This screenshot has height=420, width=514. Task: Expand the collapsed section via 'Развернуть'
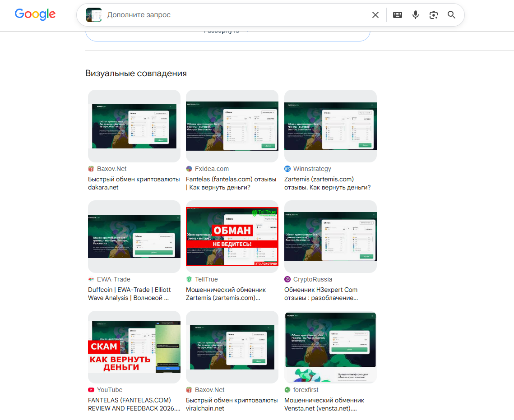click(226, 32)
